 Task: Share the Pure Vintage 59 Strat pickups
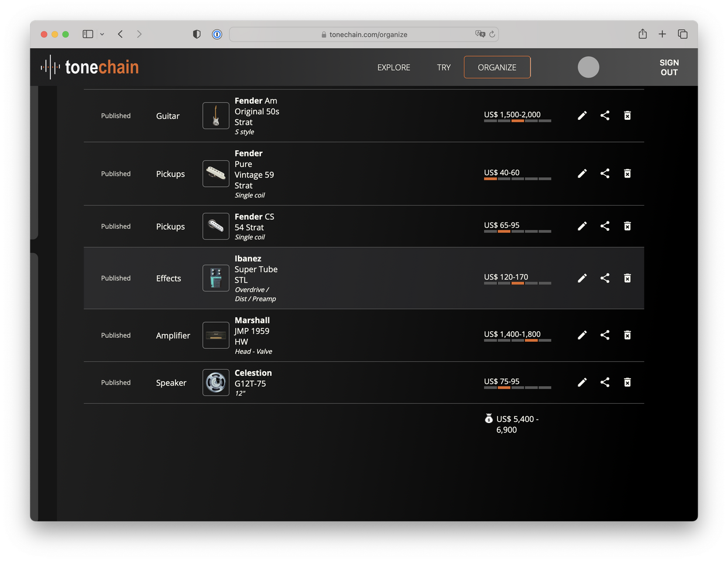click(x=605, y=174)
